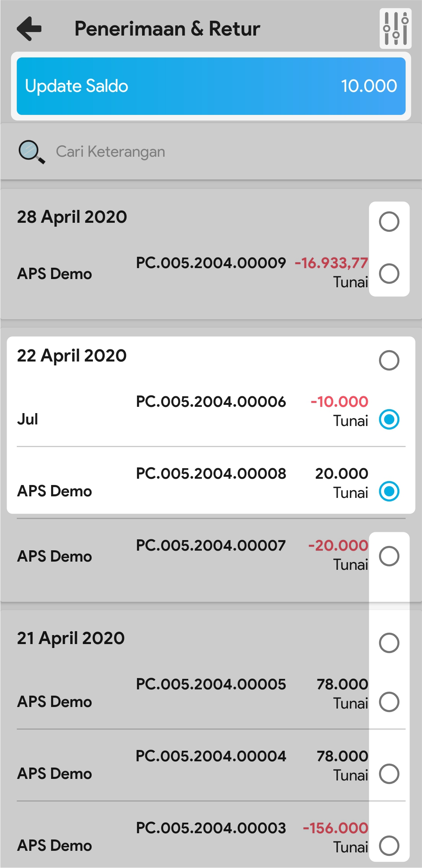Open the filter settings sliders icon
This screenshot has width=422, height=868.
(x=395, y=29)
